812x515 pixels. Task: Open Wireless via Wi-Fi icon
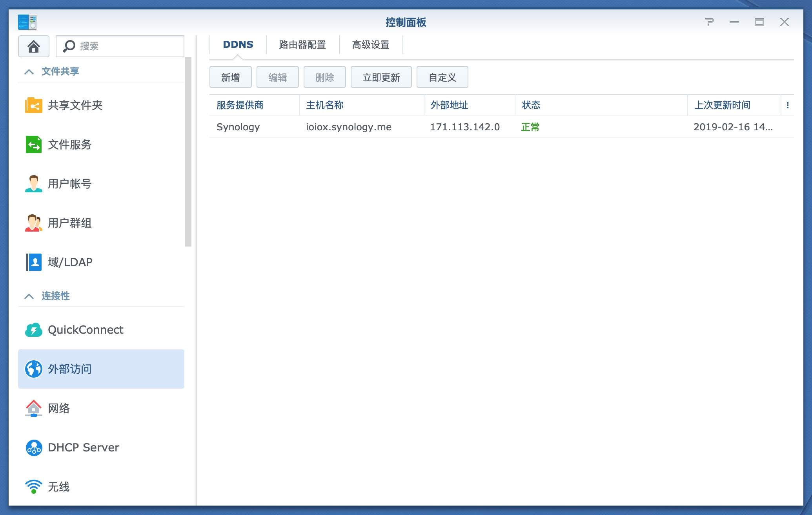[34, 487]
